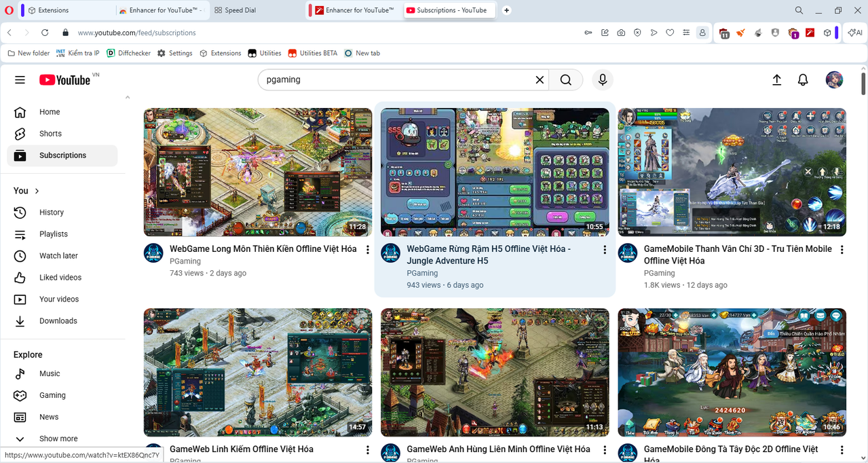This screenshot has width=868, height=463.
Task: Open the extensions cube icon
Action: 827,33
